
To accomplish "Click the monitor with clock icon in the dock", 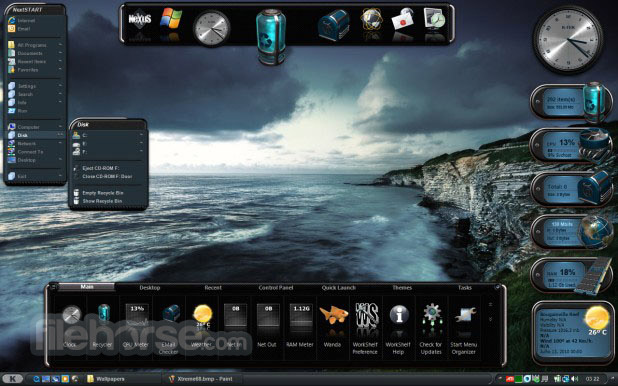I will coord(434,19).
